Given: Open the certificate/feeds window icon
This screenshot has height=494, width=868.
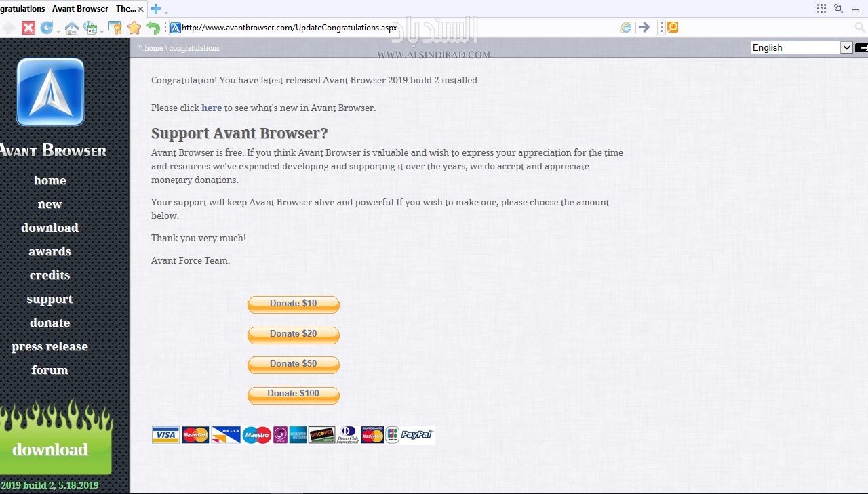Looking at the screenshot, I should coord(115,28).
